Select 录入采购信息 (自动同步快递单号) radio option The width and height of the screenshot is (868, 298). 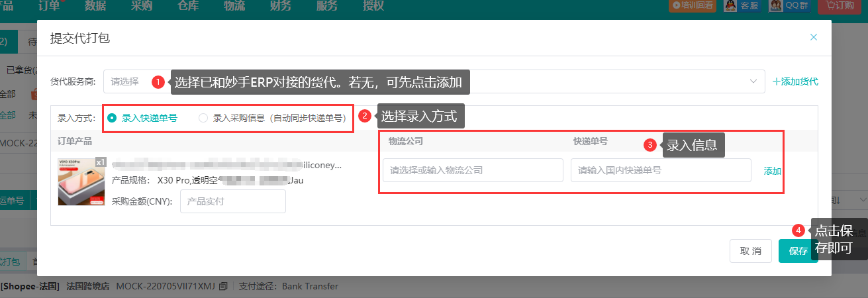coord(203,118)
